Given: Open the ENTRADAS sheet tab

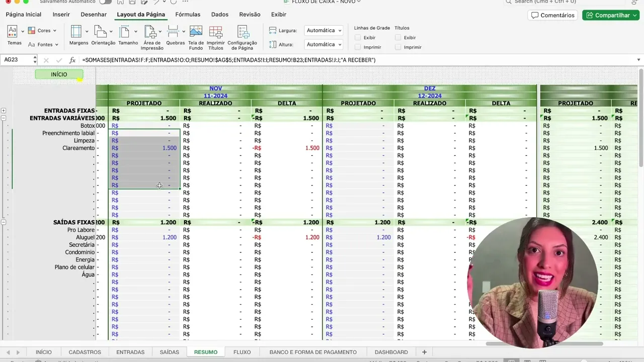Looking at the screenshot, I should click(130, 352).
